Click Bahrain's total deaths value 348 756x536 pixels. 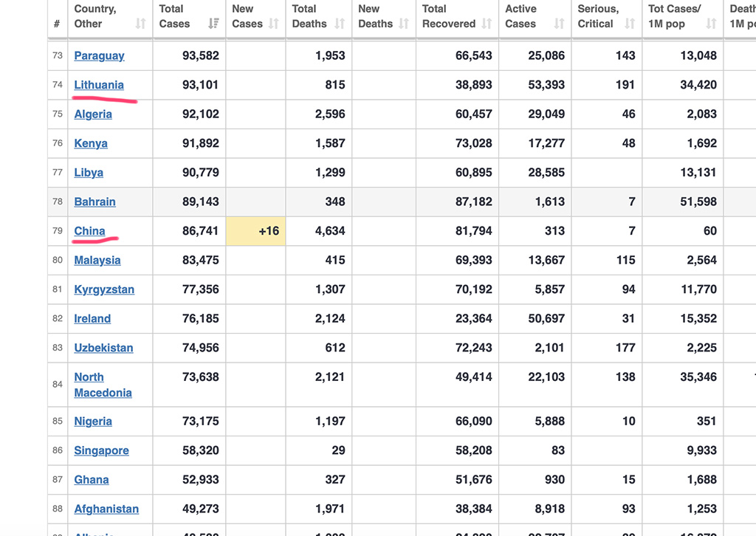pyautogui.click(x=335, y=202)
